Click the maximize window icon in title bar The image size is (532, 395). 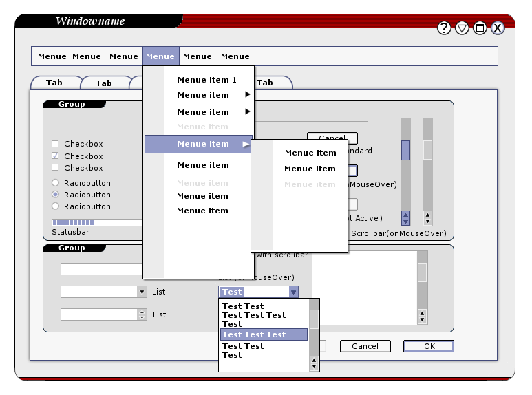click(480, 28)
